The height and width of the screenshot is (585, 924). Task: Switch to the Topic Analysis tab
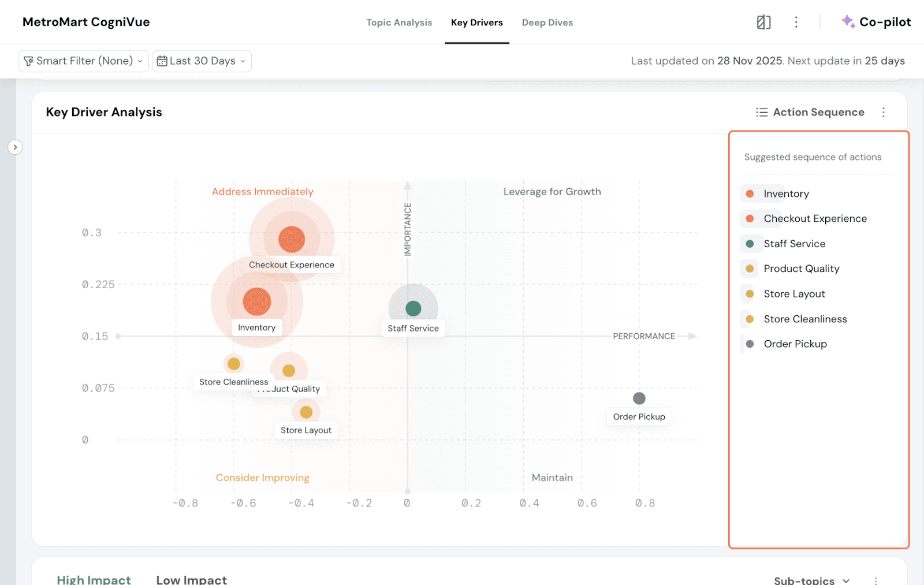[x=399, y=23]
